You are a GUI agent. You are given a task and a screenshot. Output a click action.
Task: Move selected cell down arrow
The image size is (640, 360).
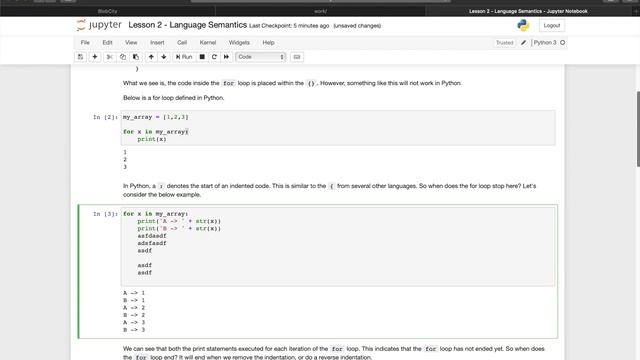(164, 57)
